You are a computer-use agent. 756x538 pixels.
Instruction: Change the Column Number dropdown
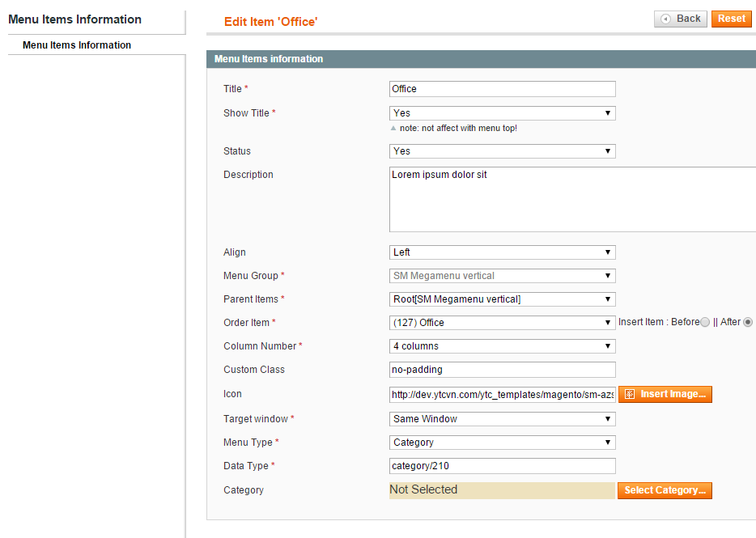(503, 346)
